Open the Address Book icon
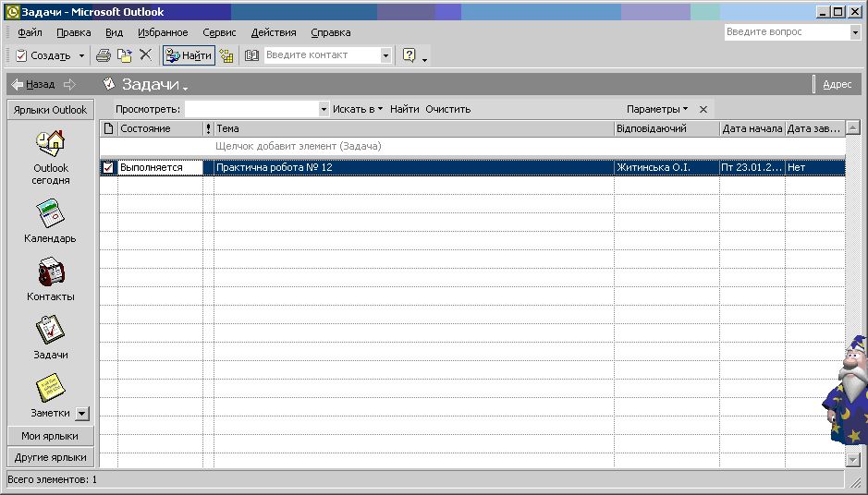 251,55
